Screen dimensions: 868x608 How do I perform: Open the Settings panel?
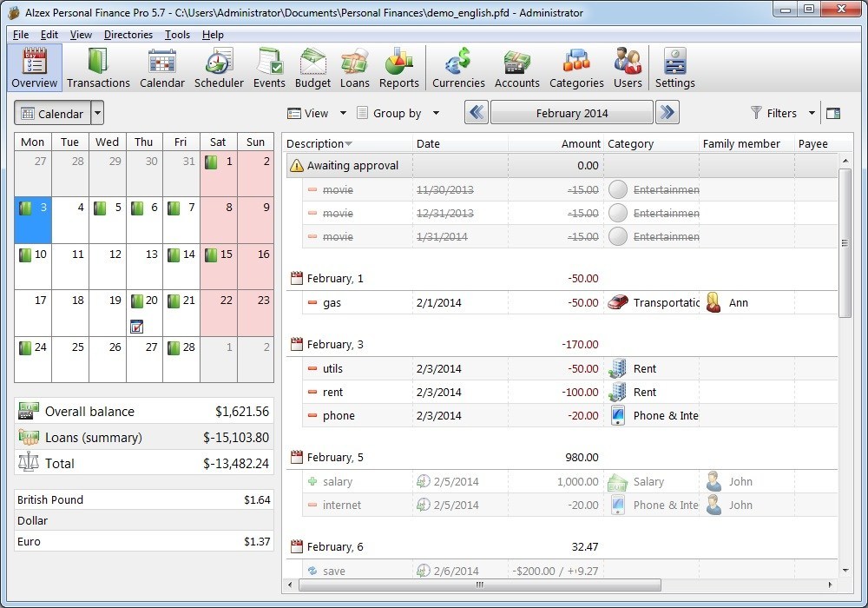pos(674,68)
